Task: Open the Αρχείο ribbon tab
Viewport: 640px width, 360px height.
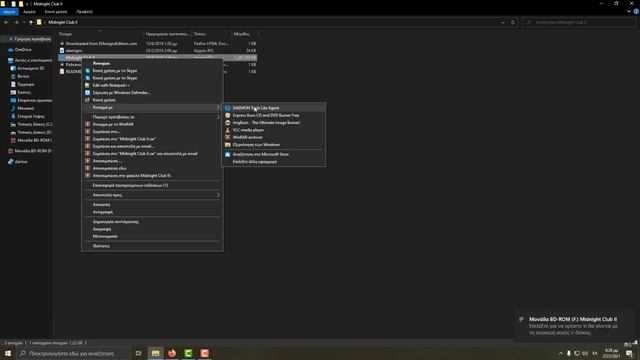Action: coord(9,12)
